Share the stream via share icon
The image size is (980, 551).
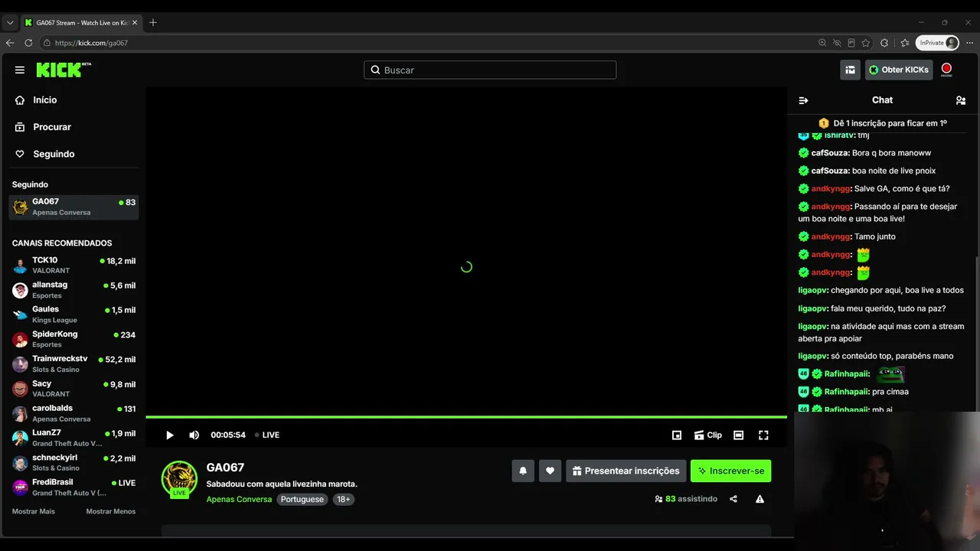(733, 499)
